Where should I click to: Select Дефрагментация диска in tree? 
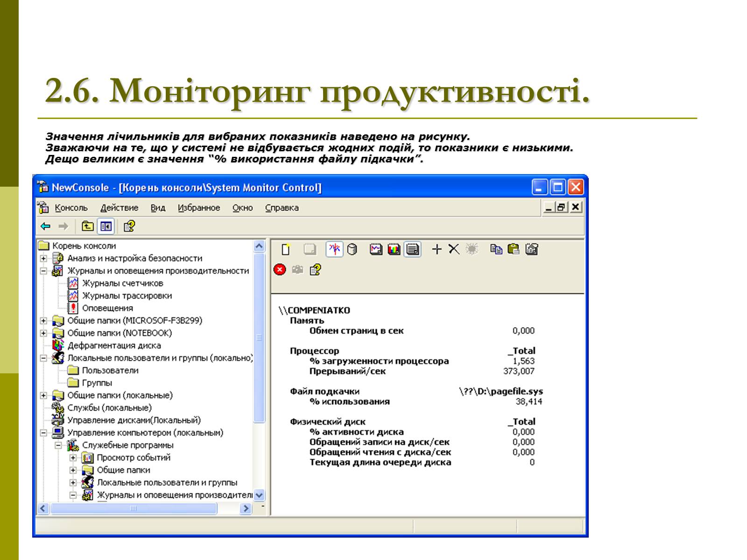(114, 346)
